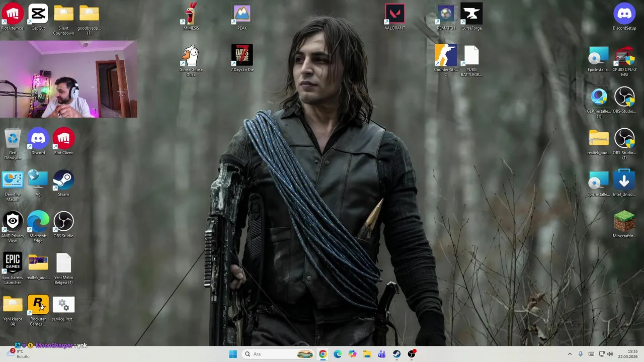The width and height of the screenshot is (644, 362).
Task: Open the OBS Studio desktop shortcut
Action: tap(63, 225)
